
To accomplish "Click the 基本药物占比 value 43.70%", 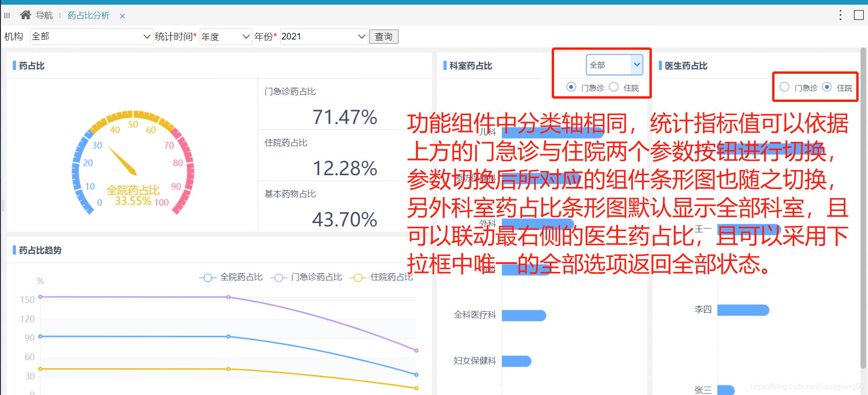I will 344,219.
